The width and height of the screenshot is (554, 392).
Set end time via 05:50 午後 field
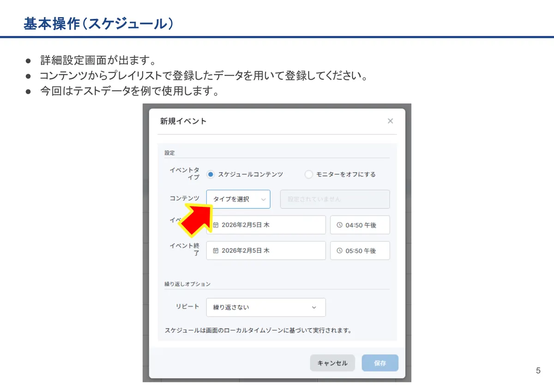tap(360, 250)
